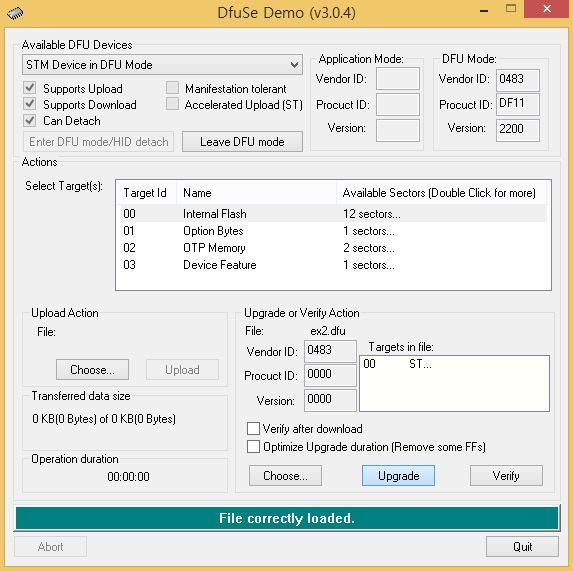
Task: Open the Available DFU Devices dropdown
Action: pos(162,65)
